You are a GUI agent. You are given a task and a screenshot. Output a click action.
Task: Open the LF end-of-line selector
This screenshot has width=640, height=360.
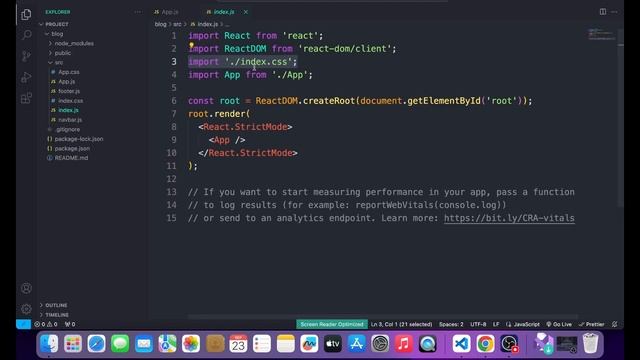click(496, 324)
